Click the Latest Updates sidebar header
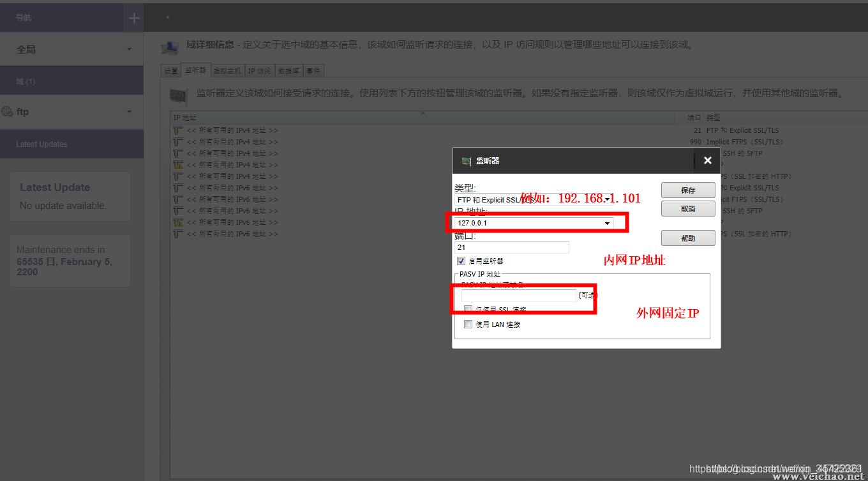The image size is (868, 481). point(71,144)
